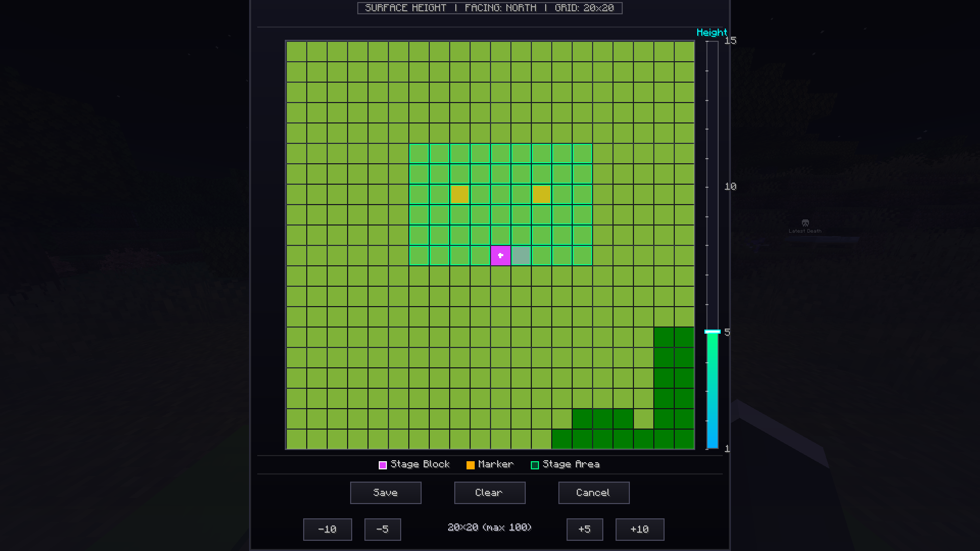Screen dimensions: 980x551
Task: Click the height slider handle at 5
Action: click(x=712, y=332)
